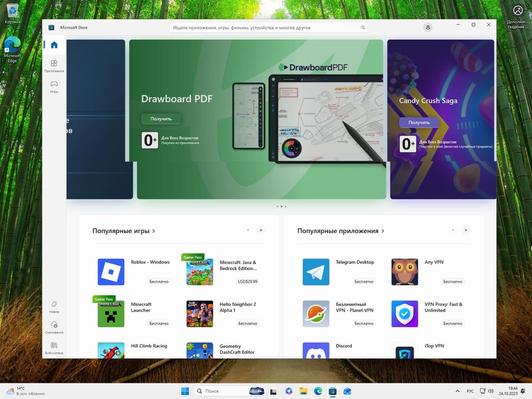Open the Roblox - Windows game icon
532x399 pixels.
(x=111, y=272)
